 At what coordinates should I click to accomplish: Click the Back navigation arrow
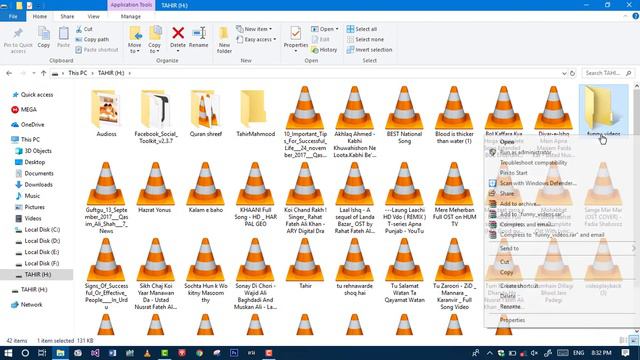click(9, 73)
